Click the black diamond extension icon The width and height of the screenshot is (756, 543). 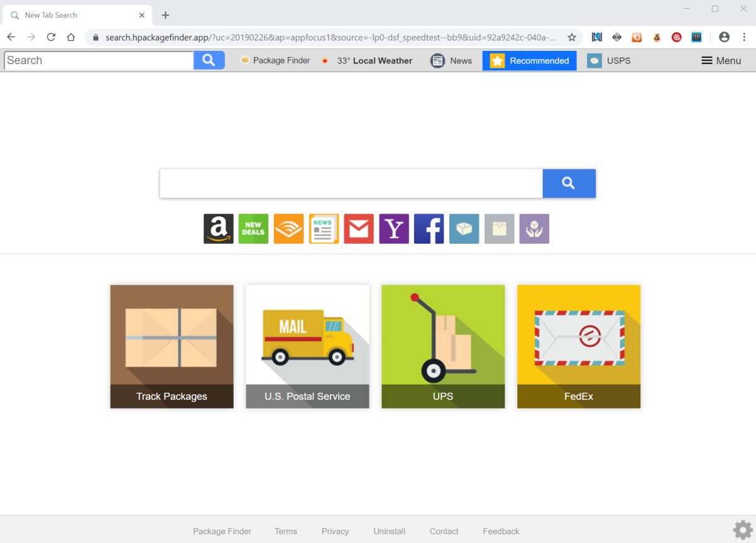tap(617, 37)
